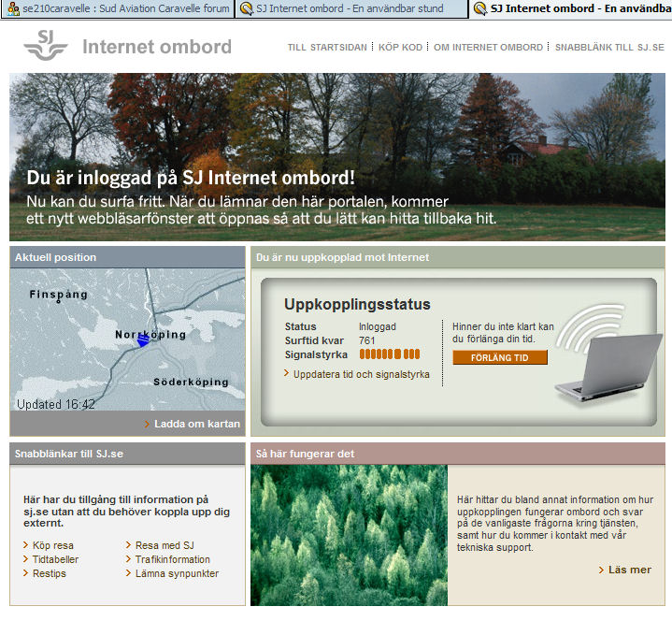
Task: Reload map via 'Ladda om kartan'
Action: click(x=197, y=424)
